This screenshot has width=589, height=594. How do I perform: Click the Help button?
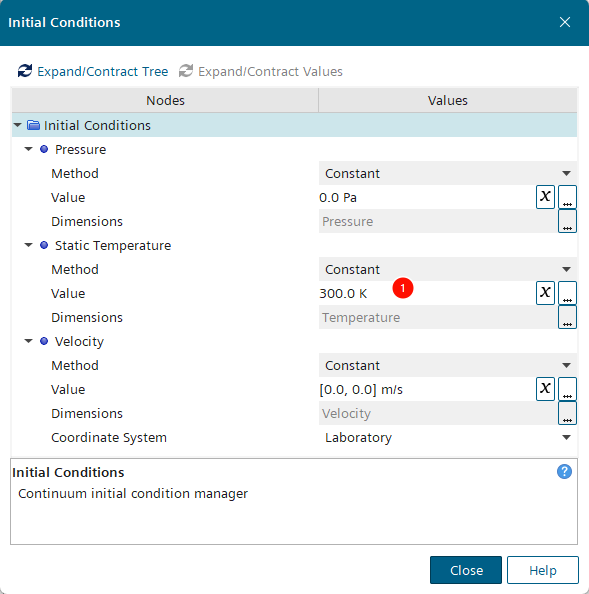[x=542, y=570]
